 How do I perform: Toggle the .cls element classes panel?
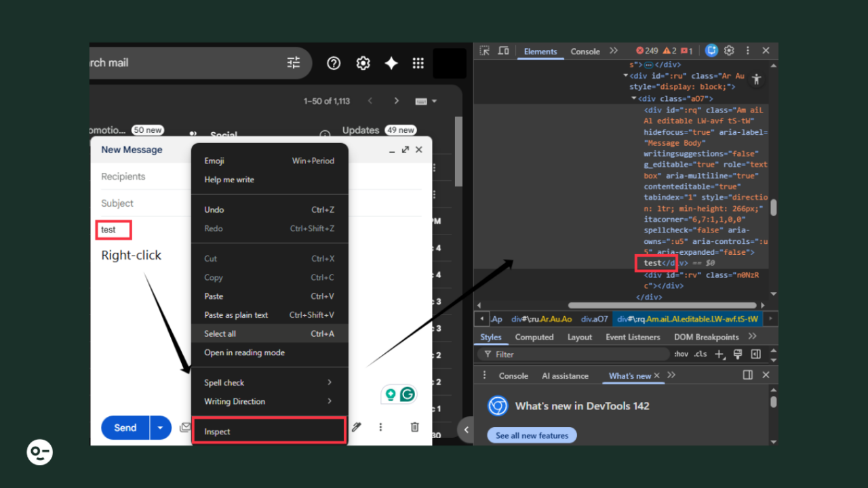(x=700, y=354)
